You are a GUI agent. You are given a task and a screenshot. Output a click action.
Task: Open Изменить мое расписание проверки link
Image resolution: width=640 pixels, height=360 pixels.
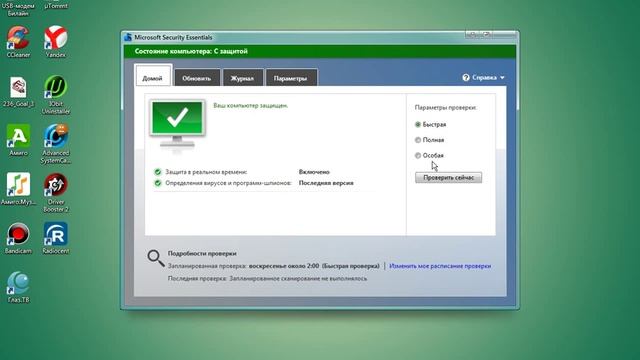(440, 266)
